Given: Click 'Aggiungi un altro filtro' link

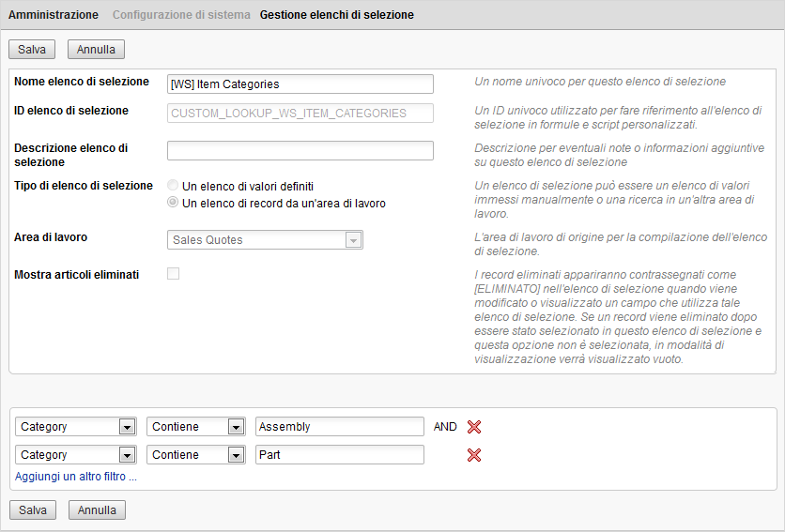Looking at the screenshot, I should click(x=76, y=477).
